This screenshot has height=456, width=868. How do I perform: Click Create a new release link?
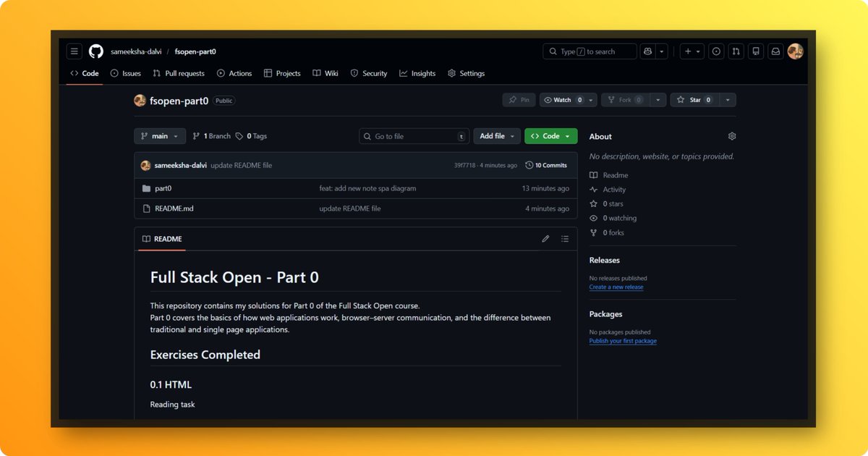coord(616,287)
